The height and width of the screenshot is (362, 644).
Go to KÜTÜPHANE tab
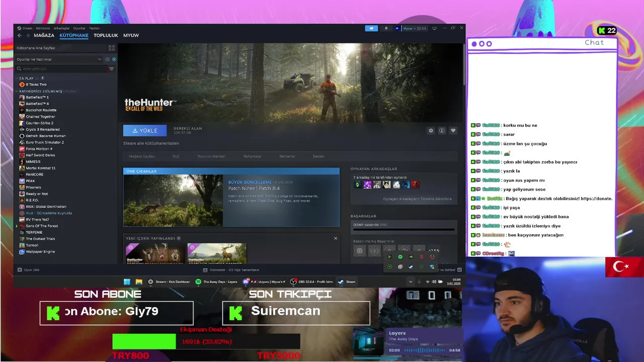74,36
